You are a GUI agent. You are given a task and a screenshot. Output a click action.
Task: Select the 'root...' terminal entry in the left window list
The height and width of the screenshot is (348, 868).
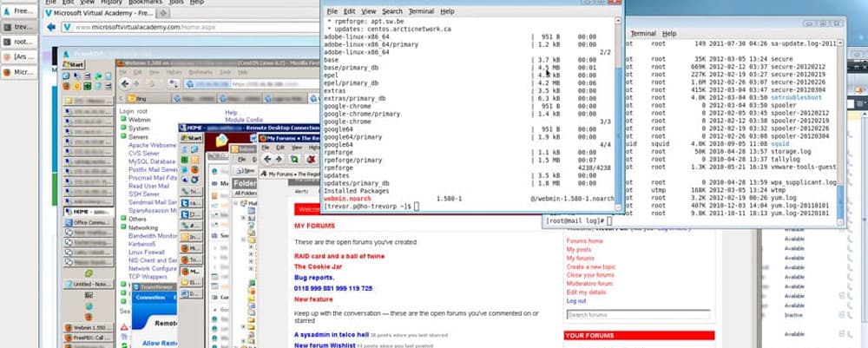pos(19,41)
